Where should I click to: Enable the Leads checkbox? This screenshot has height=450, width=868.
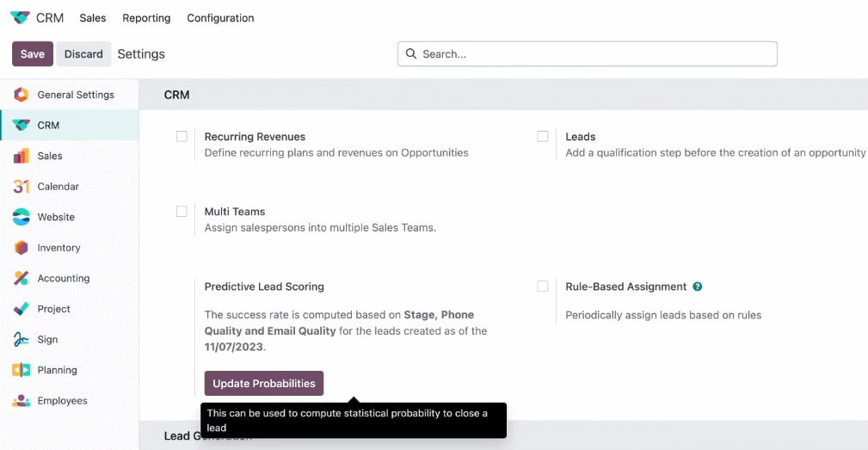point(543,136)
